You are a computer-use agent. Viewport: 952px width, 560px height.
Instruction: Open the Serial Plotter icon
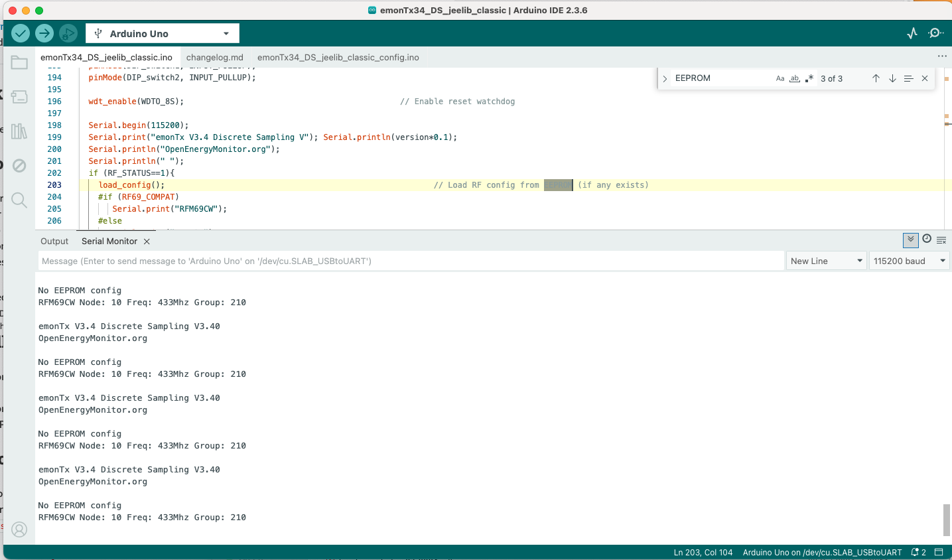coord(912,33)
